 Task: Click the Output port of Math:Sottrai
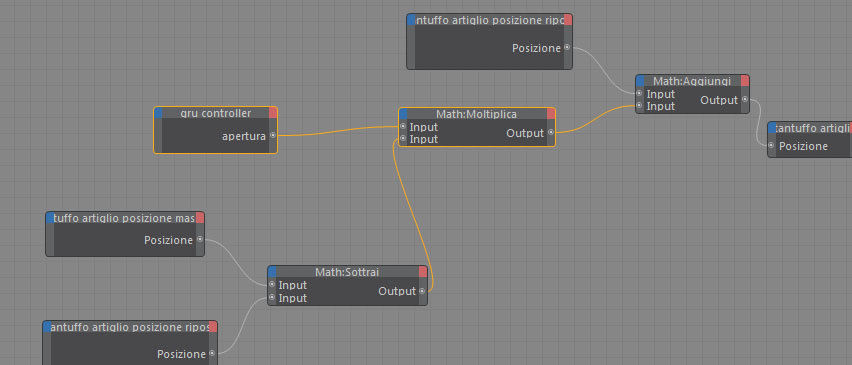(x=422, y=291)
